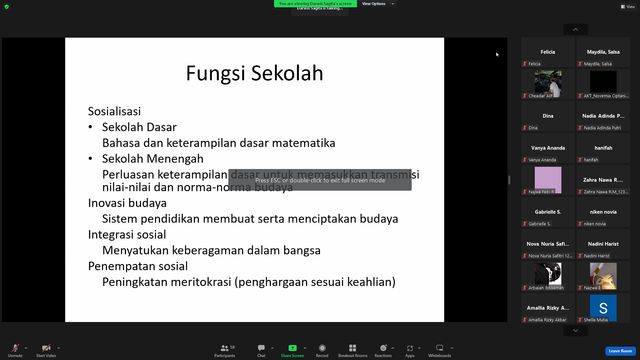Select Nadini Harist participant tile
Screen dimensions: 640x360
tap(603, 244)
